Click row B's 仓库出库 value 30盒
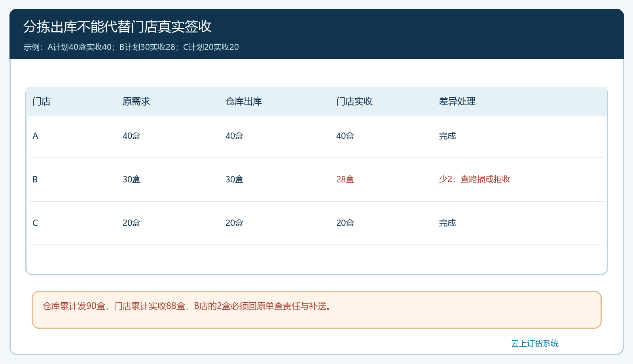Screen dimensions: 633x364 tap(234, 180)
